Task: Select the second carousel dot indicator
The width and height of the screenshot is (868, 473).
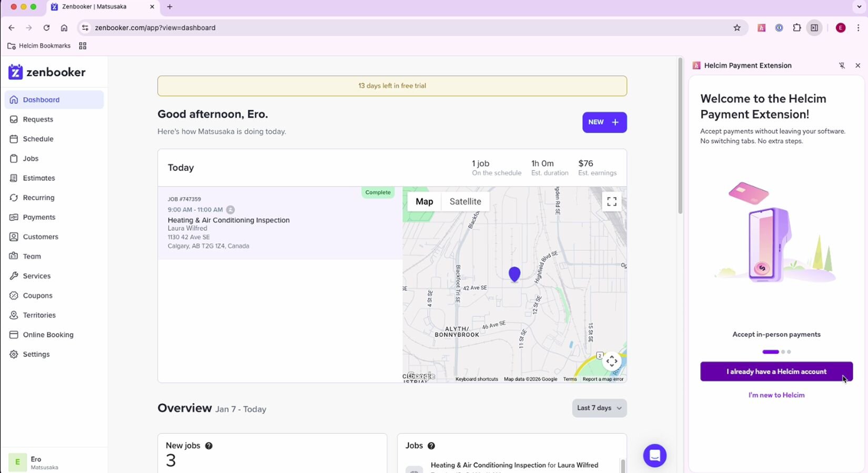Action: point(783,352)
